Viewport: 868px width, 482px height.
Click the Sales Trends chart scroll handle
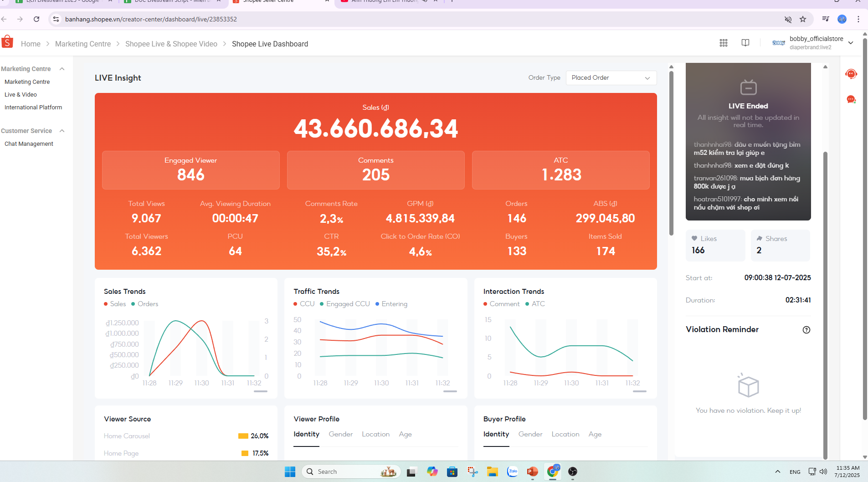click(x=261, y=391)
